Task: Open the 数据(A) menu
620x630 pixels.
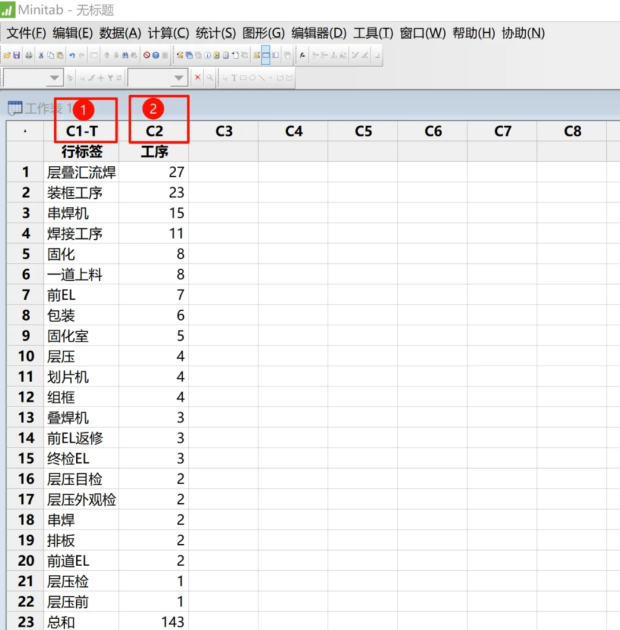Action: 120,33
